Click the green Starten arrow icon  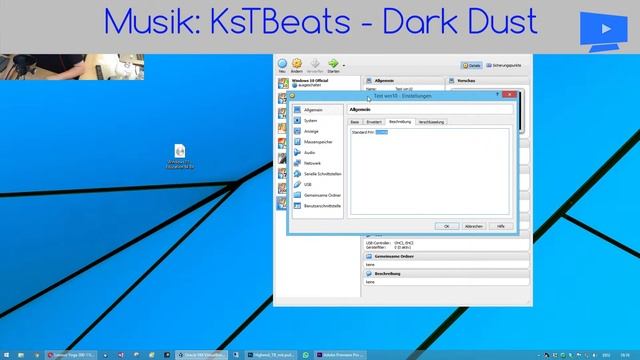pyautogui.click(x=333, y=63)
